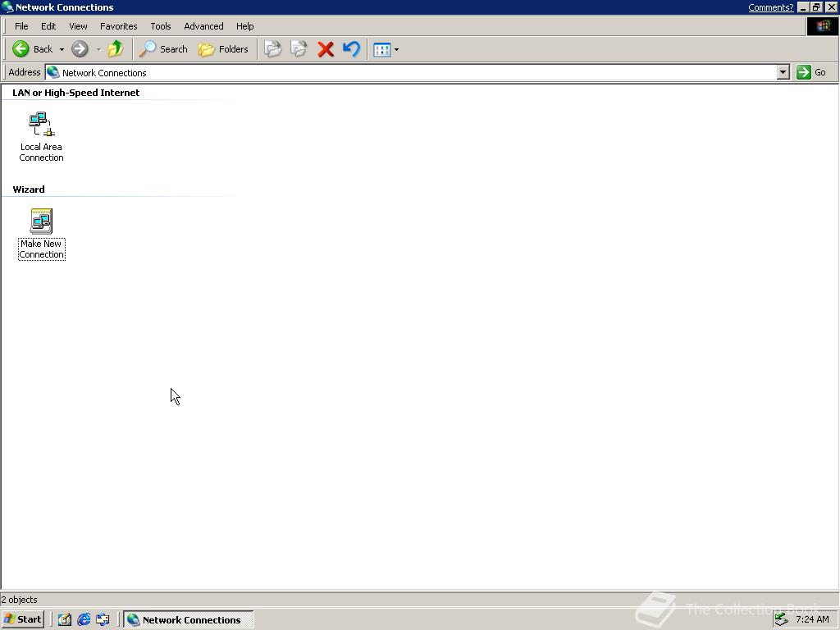Open the Views dropdown arrow
The image size is (840, 630).
[396, 50]
